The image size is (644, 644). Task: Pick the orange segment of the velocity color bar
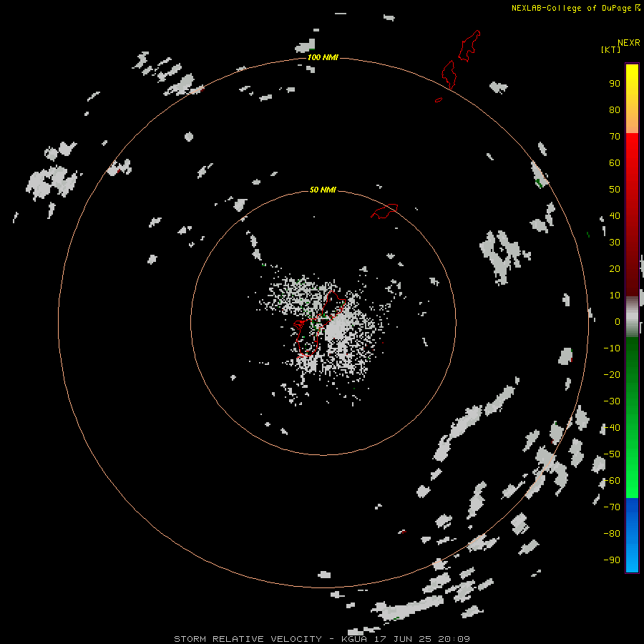click(632, 121)
